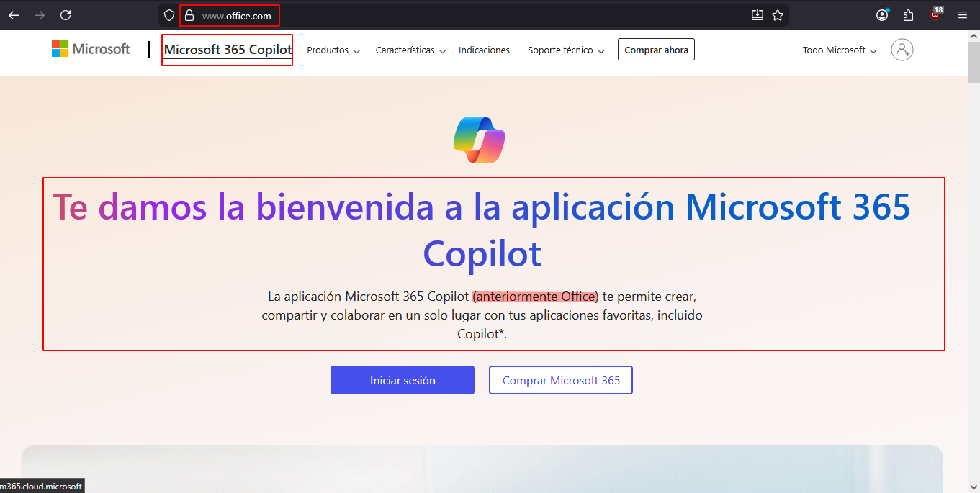Image resolution: width=980 pixels, height=493 pixels.
Task: Open the Indicaciones menu item
Action: [484, 50]
